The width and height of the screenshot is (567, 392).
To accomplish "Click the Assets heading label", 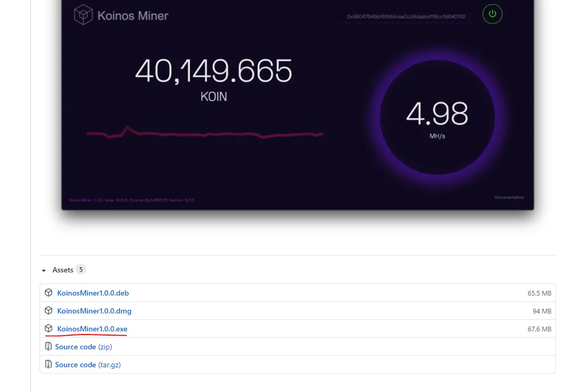I will 63,270.
